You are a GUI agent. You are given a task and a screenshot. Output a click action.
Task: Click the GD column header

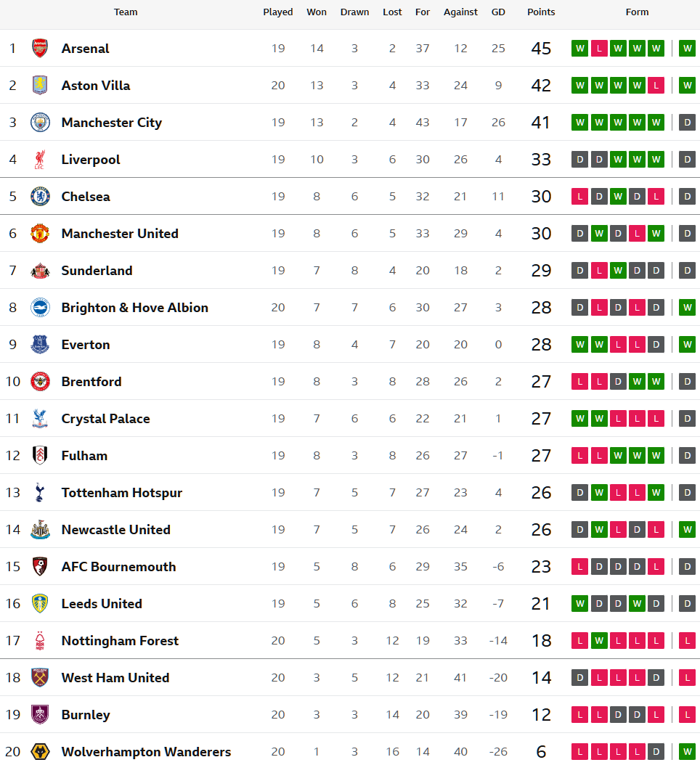(x=498, y=12)
